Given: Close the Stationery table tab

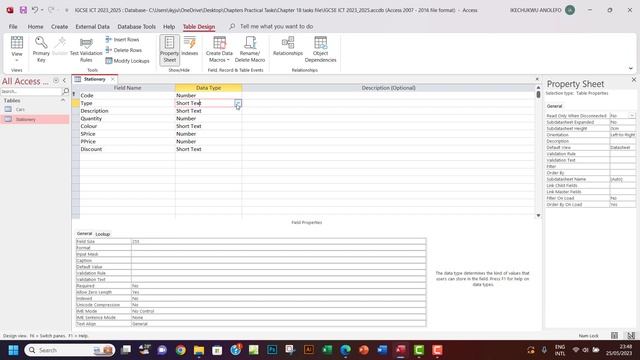Looking at the screenshot, I should tap(113, 79).
